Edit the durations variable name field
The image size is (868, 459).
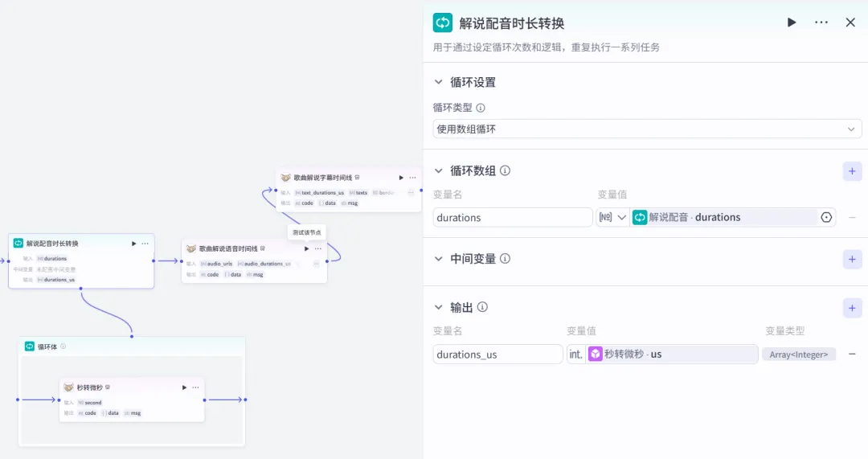pos(513,217)
